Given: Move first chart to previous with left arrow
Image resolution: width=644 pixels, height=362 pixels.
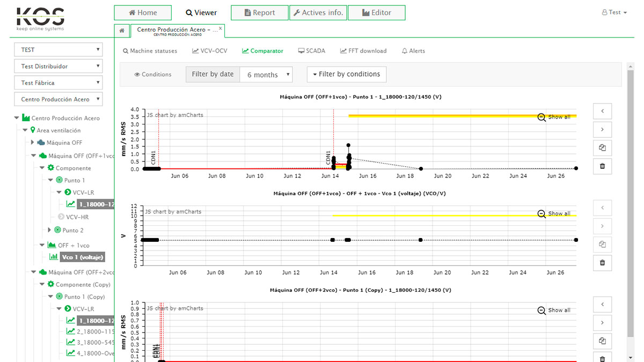Looking at the screenshot, I should (602, 112).
